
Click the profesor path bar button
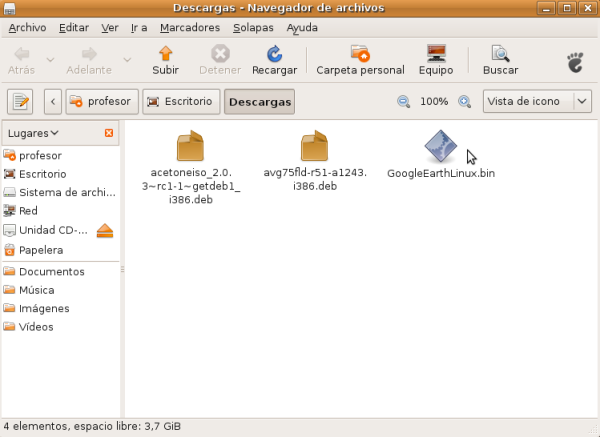tap(100, 101)
